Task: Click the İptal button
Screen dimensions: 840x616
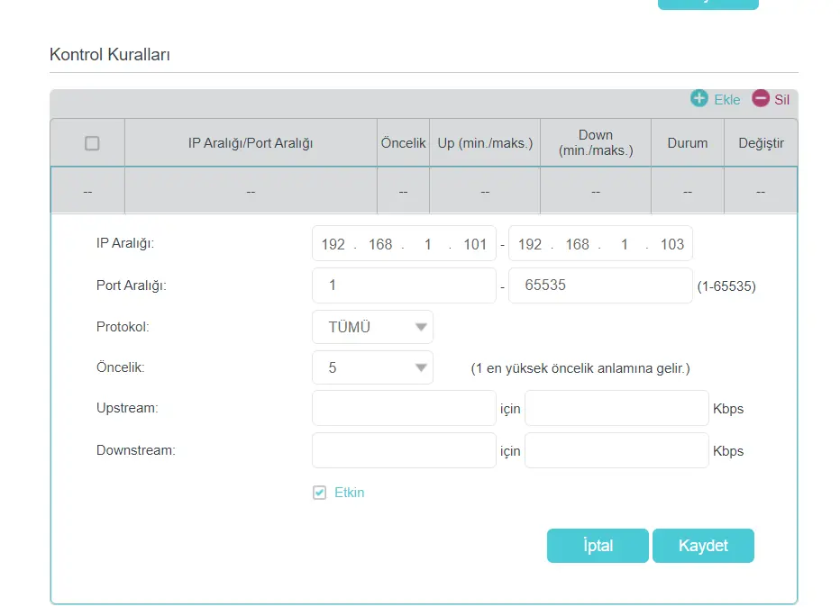Action: [598, 546]
